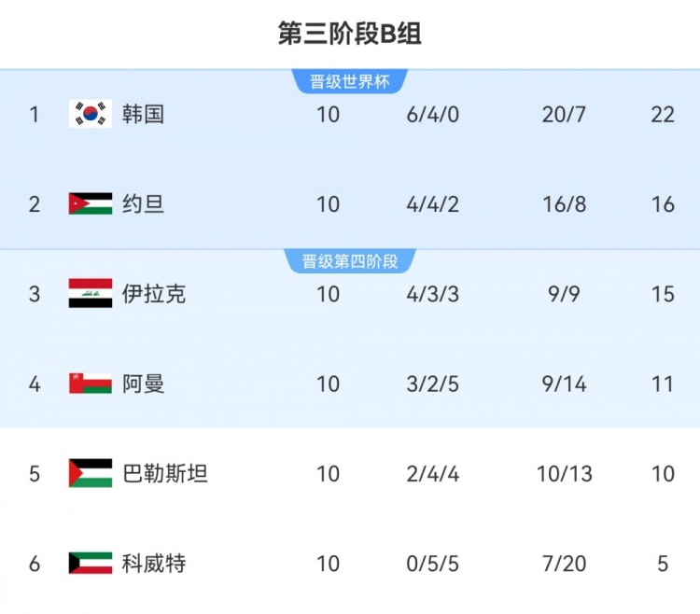Viewport: 700px width, 614px height.
Task: Open the 科威特 team name link
Action: click(x=154, y=563)
